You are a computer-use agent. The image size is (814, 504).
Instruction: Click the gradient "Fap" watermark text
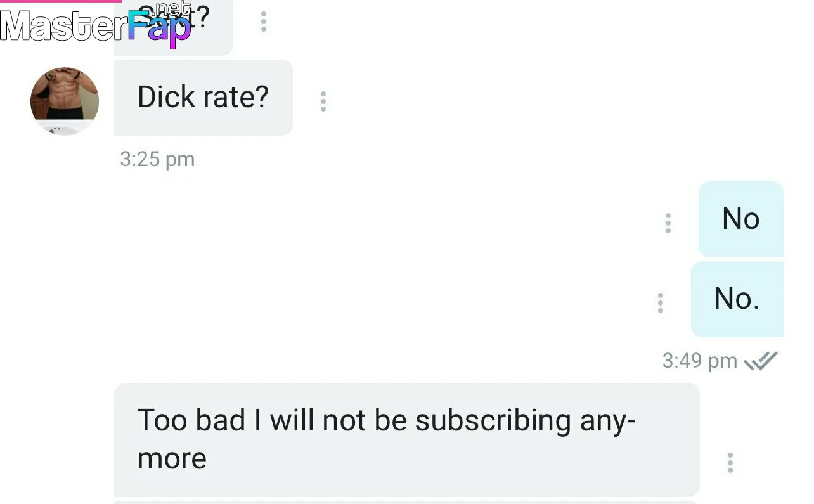(159, 30)
